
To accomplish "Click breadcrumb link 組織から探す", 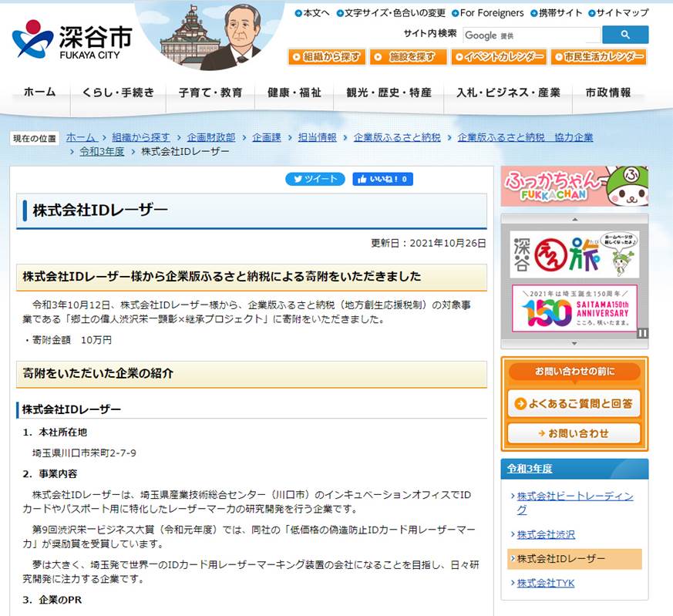I will point(141,137).
